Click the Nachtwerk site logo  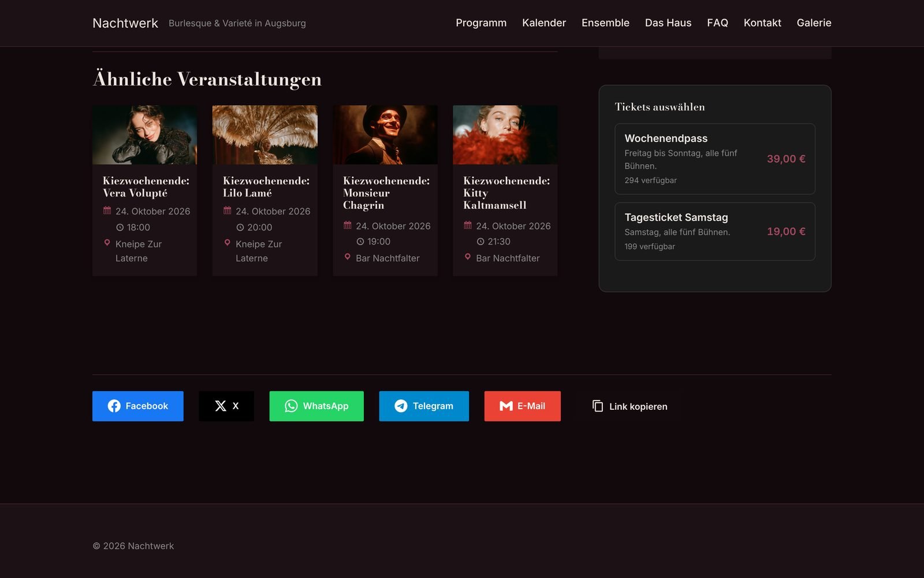[x=125, y=23]
